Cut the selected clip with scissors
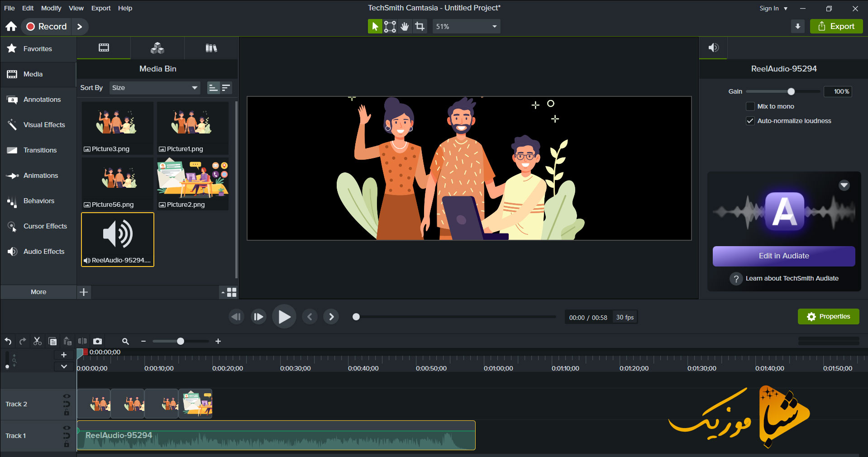Screen dimensions: 868x457 click(x=38, y=341)
